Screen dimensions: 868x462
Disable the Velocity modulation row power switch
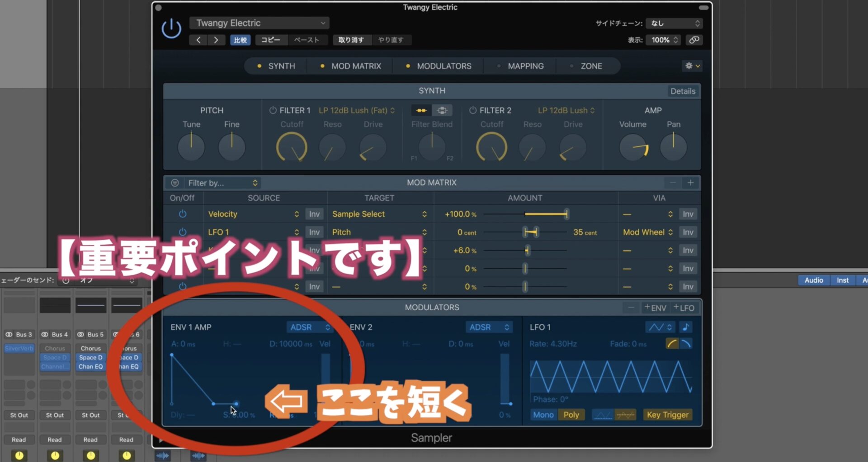pos(183,214)
